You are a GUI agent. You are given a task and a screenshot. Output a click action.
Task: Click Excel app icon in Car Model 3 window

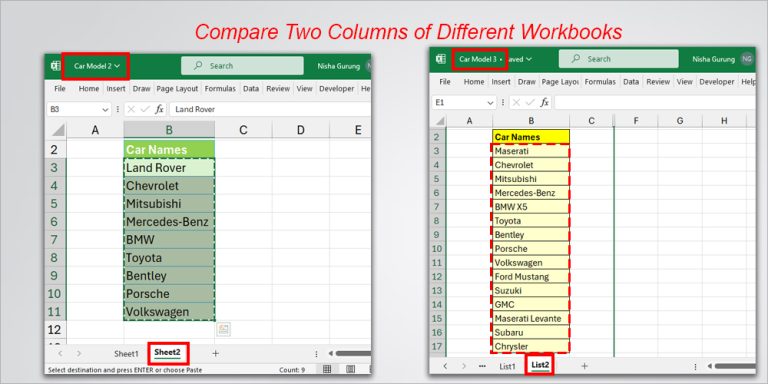[x=441, y=59]
